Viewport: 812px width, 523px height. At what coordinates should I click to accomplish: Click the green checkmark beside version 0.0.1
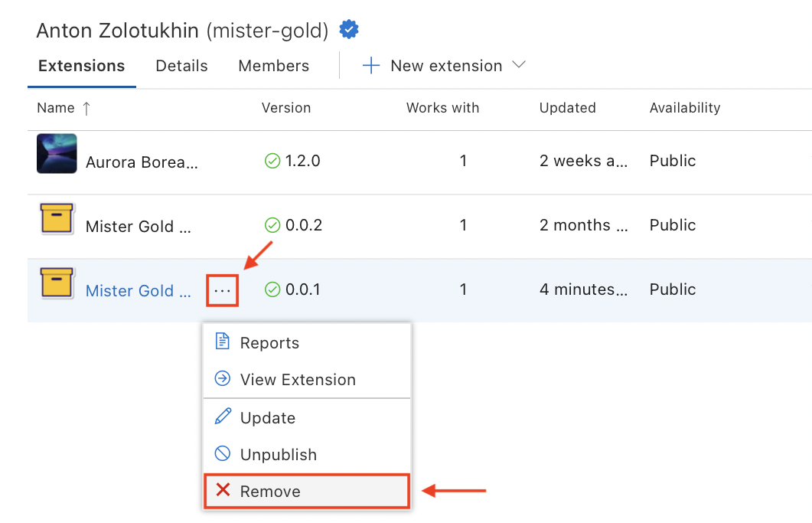tap(272, 289)
